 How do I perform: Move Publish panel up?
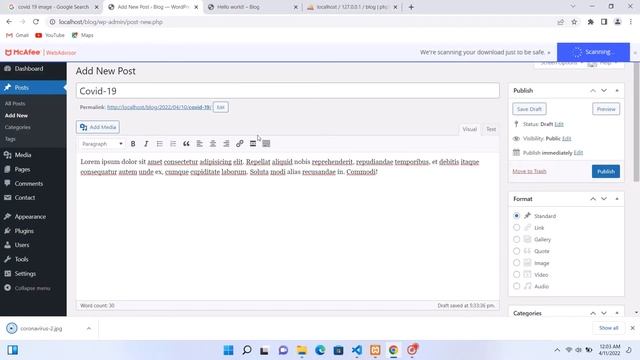[593, 91]
